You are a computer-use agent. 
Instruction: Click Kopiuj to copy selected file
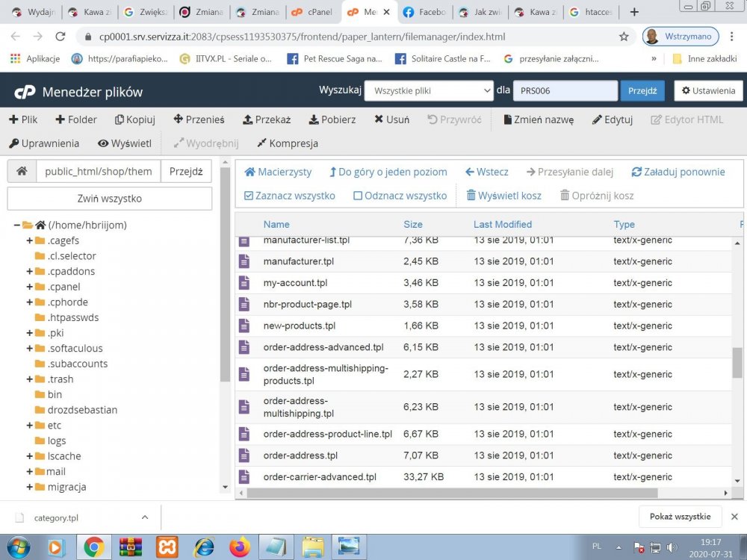(135, 119)
